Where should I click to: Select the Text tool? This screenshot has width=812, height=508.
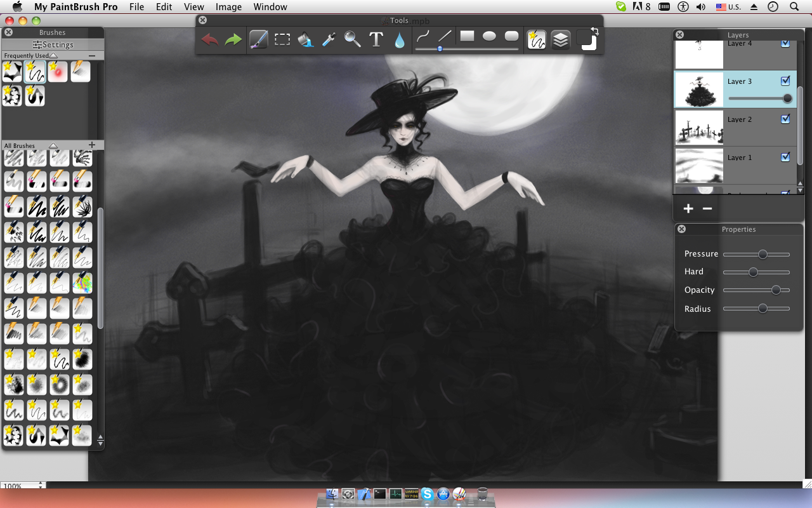click(x=376, y=40)
